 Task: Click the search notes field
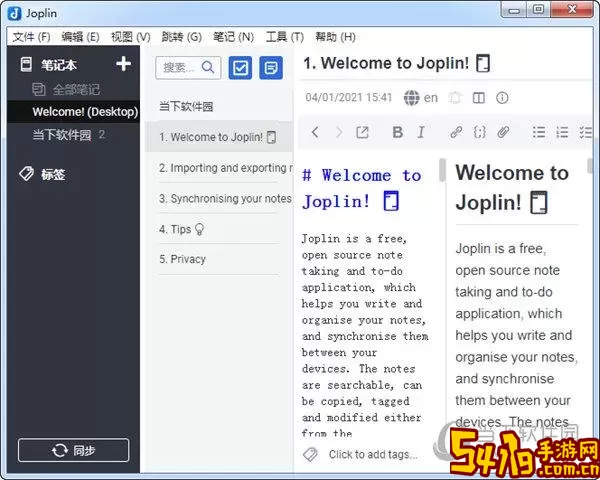188,68
